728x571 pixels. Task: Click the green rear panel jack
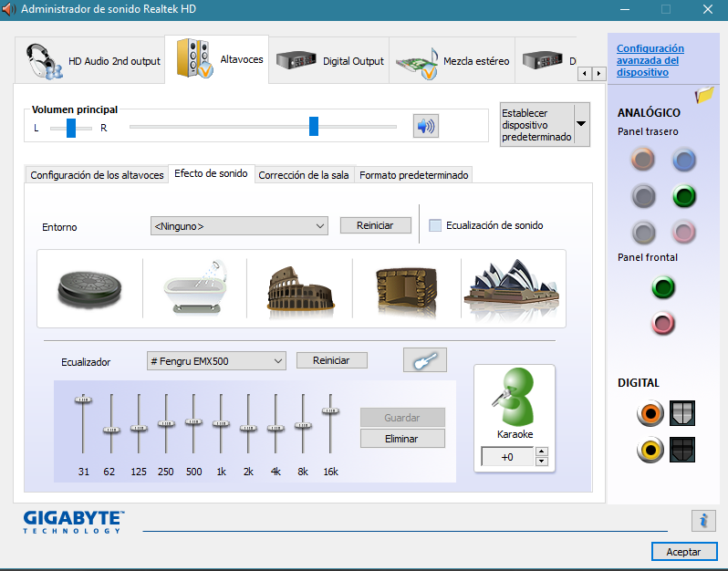coord(684,196)
